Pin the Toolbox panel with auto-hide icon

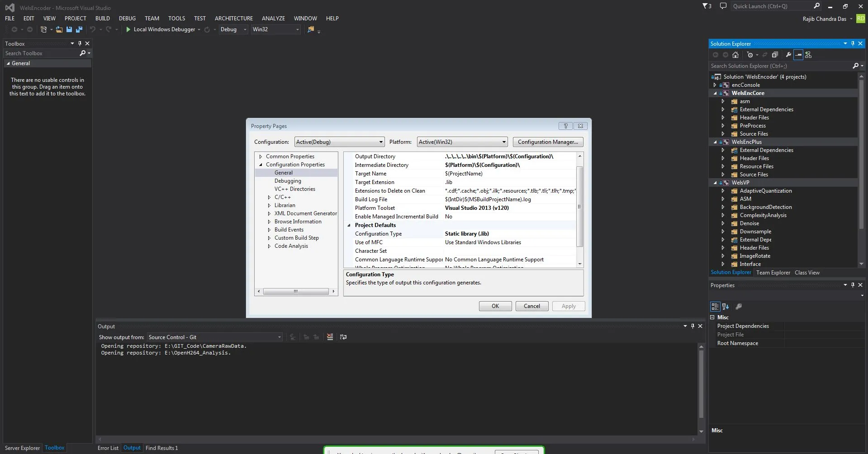(x=80, y=43)
